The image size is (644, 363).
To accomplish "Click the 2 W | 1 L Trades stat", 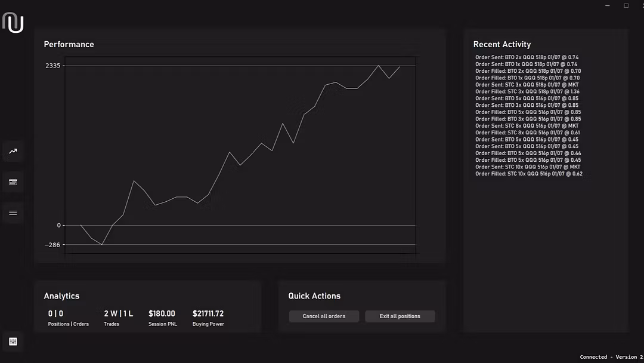I will (x=118, y=313).
